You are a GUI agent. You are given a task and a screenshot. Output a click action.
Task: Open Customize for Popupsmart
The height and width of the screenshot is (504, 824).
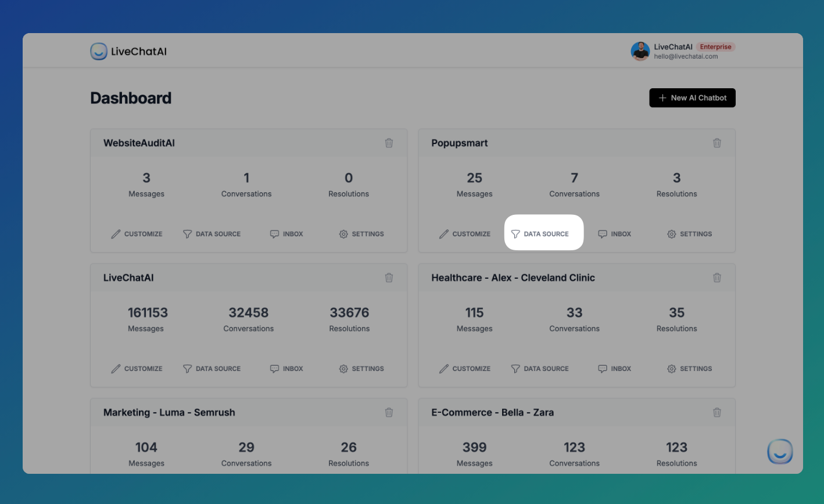(465, 234)
